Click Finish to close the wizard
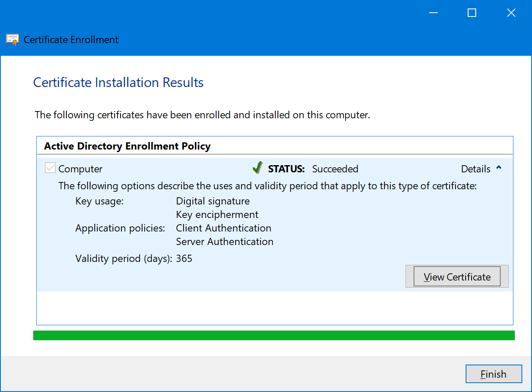This screenshot has width=532, height=392. pos(494,374)
